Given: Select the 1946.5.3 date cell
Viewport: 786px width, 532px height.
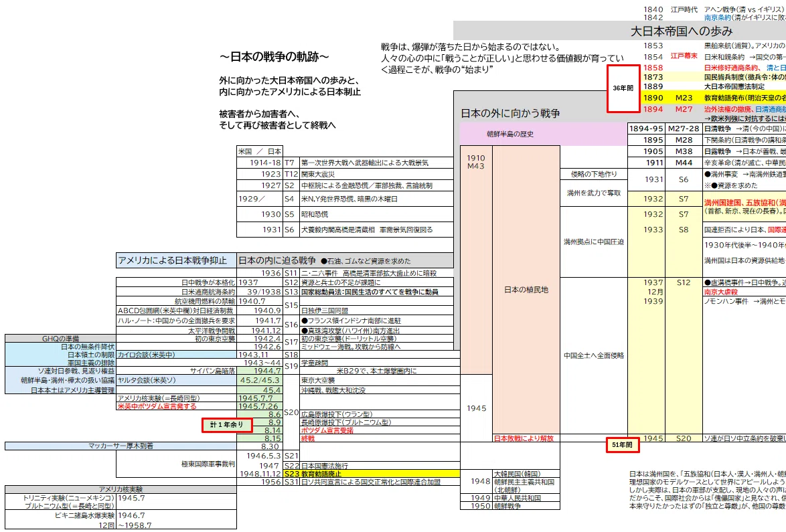Looking at the screenshot, I should (x=260, y=456).
